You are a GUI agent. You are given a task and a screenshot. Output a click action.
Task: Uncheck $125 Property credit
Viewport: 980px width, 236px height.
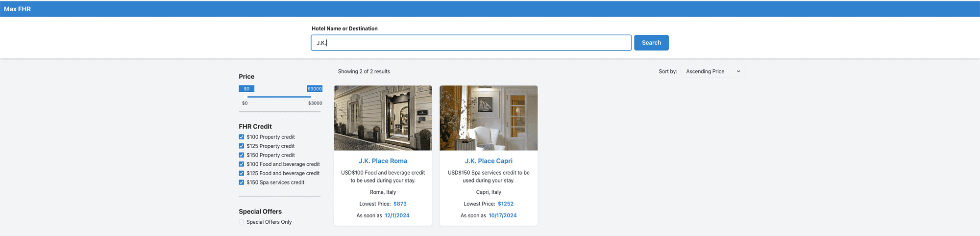click(x=242, y=146)
